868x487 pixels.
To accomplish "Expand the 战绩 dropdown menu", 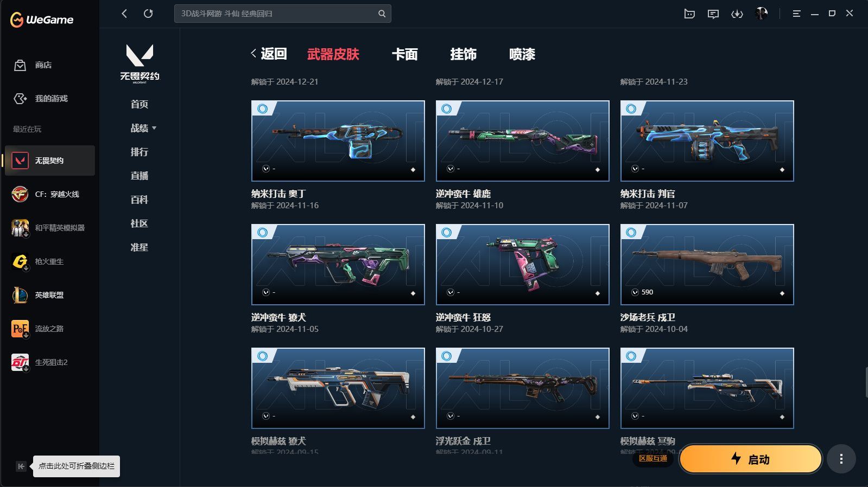I will [143, 128].
